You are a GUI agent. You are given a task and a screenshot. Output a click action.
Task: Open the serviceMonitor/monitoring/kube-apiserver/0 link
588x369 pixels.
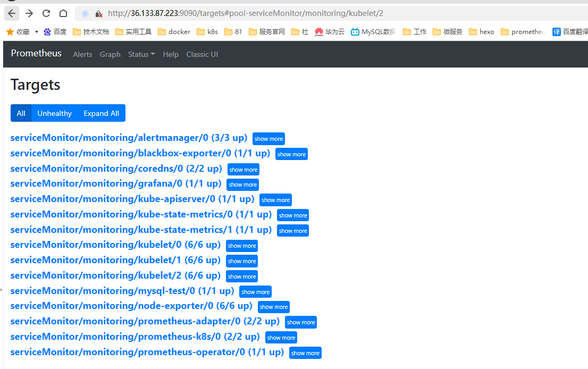tap(132, 199)
